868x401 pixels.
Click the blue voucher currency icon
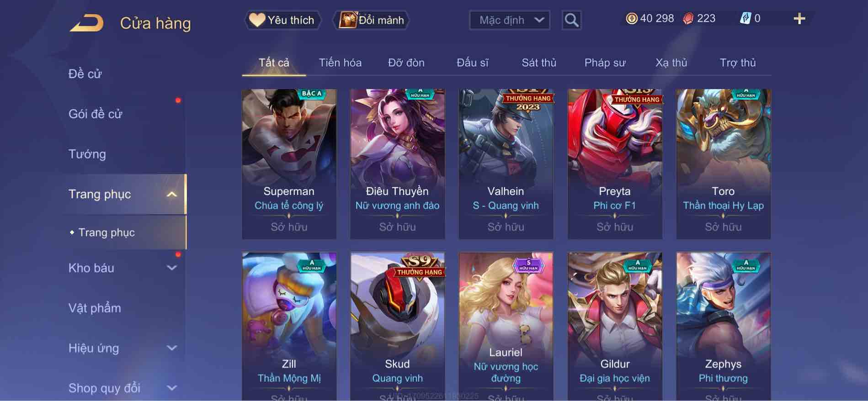pyautogui.click(x=746, y=19)
